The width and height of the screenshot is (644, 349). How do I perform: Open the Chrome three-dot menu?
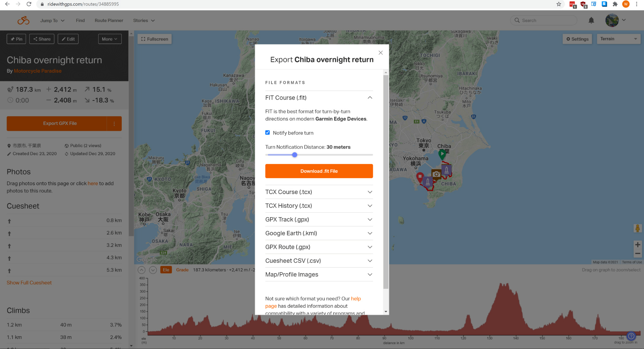(637, 4)
